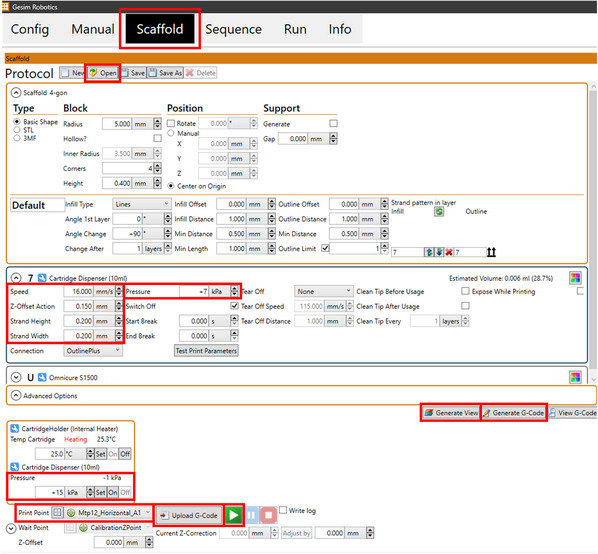Click the green Play start button
Image resolution: width=598 pixels, height=554 pixels.
click(234, 515)
